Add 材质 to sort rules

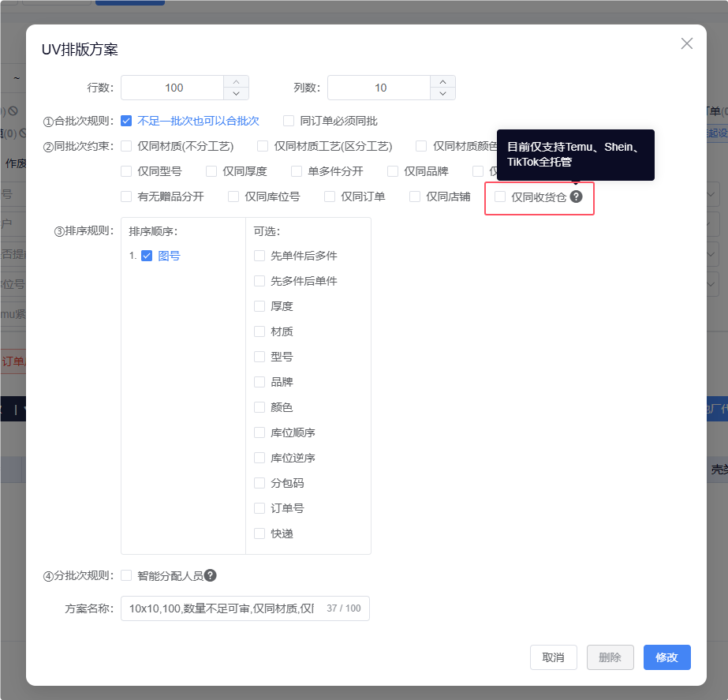coord(259,331)
